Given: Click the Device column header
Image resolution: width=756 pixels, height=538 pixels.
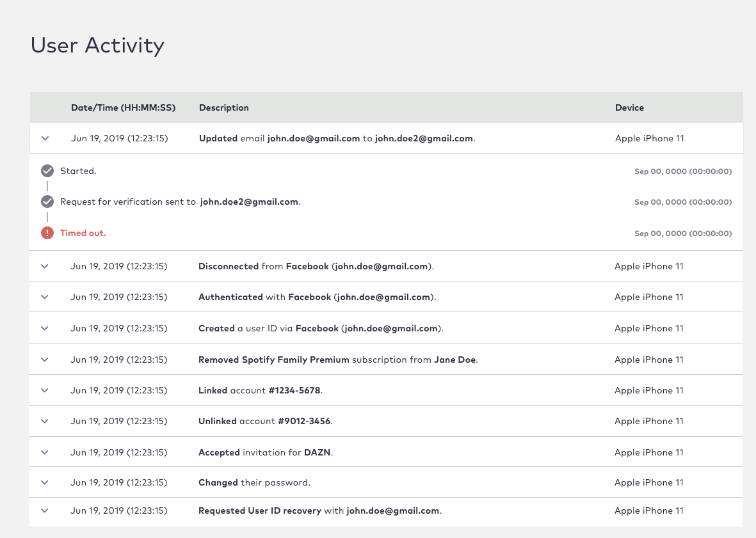Looking at the screenshot, I should click(x=629, y=107).
